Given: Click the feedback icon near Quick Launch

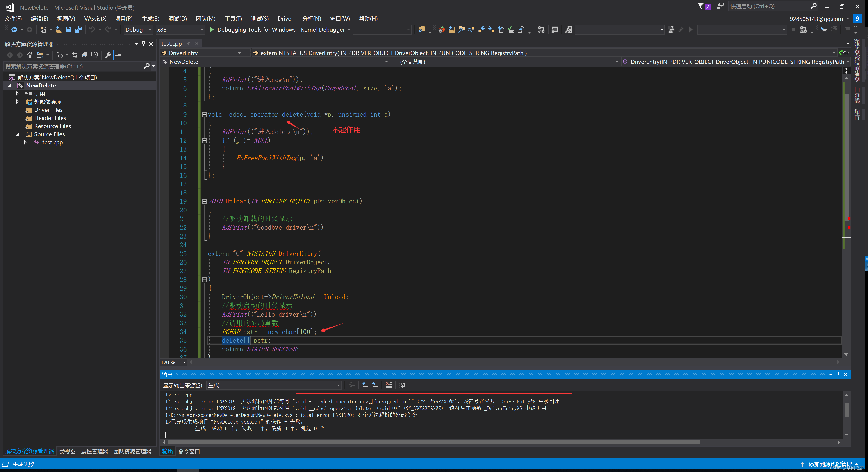Looking at the screenshot, I should coord(720,6).
